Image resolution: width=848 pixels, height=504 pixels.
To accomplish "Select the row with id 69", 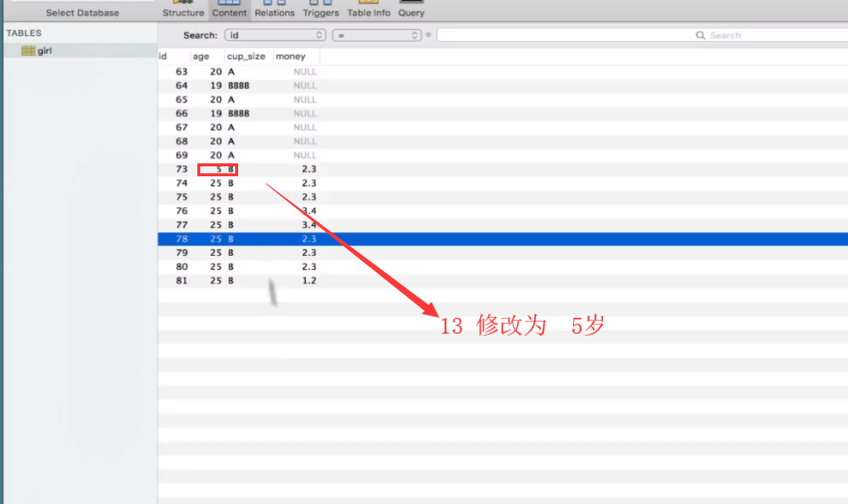I will coord(503,155).
